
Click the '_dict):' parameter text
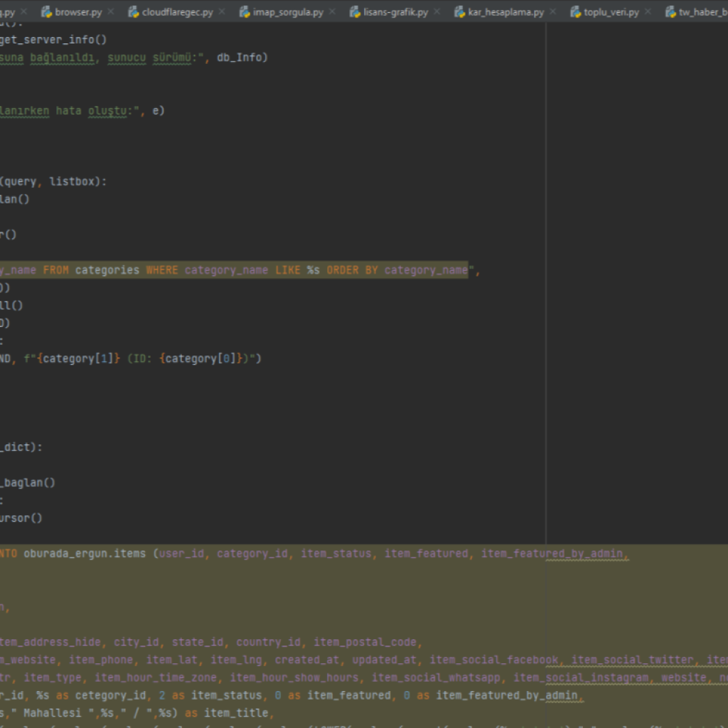click(21, 448)
